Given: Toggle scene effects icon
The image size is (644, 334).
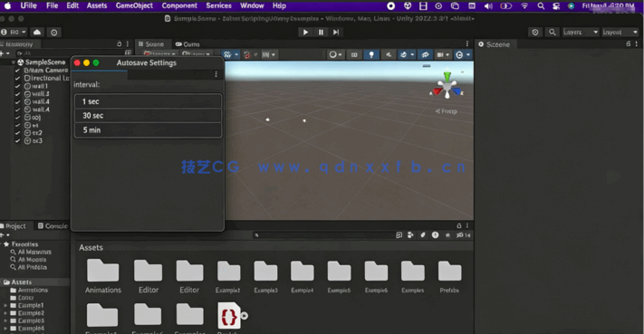Looking at the screenshot, I should pyautogui.click(x=403, y=54).
